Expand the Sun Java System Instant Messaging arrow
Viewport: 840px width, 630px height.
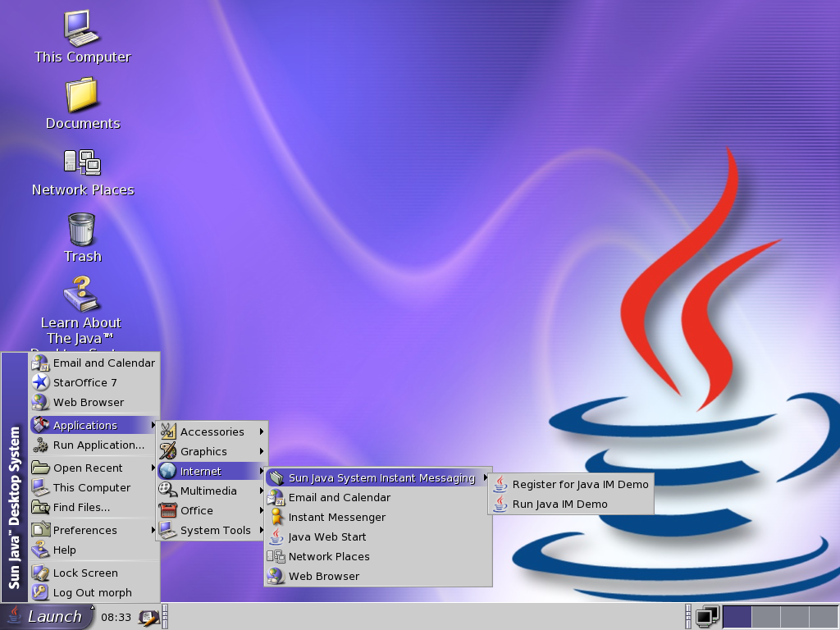(485, 477)
